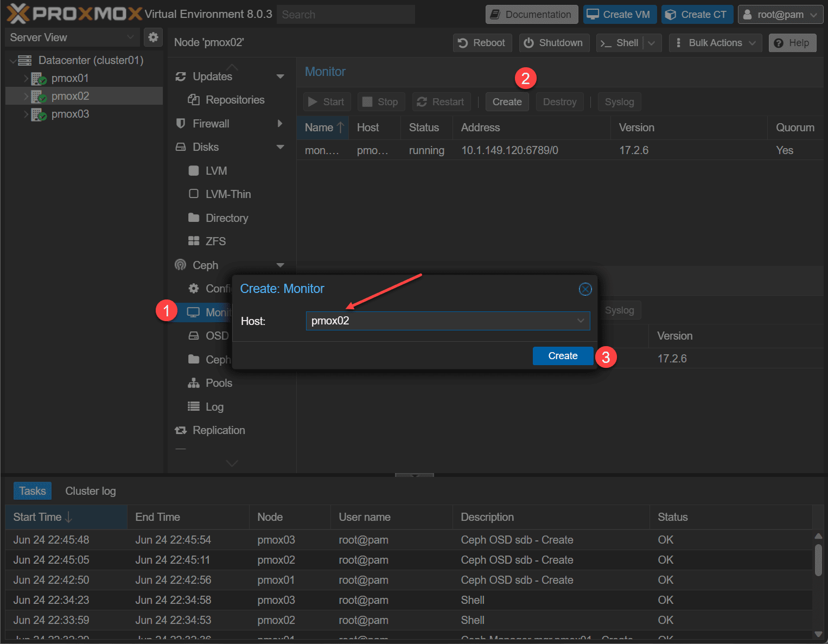The width and height of the screenshot is (828, 644).
Task: Close the Create: Monitor dialog
Action: pyautogui.click(x=585, y=289)
